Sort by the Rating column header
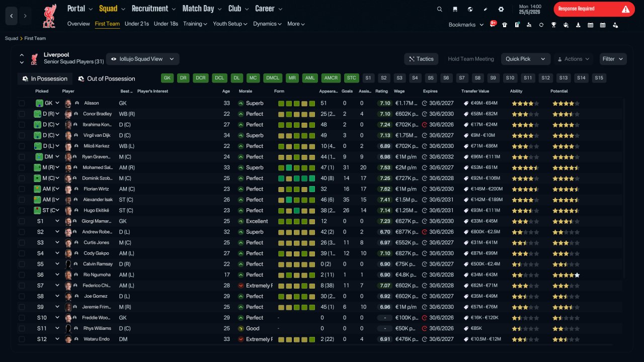This screenshot has height=362, width=644. [x=381, y=91]
